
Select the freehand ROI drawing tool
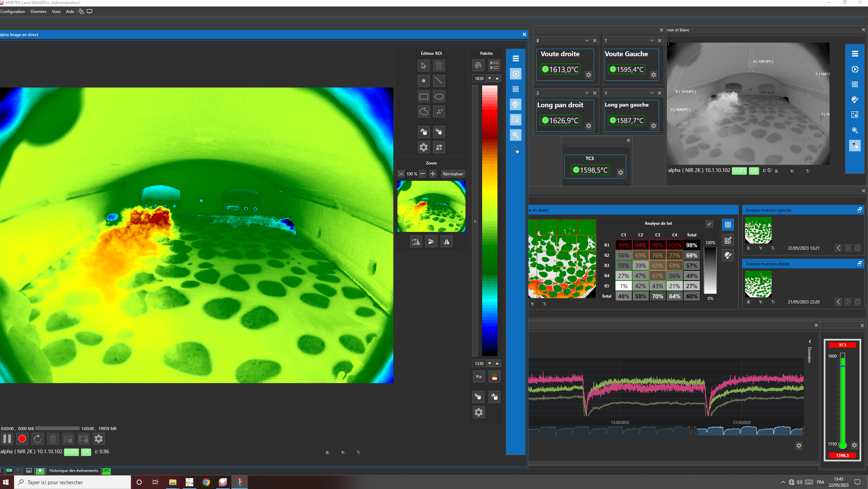click(424, 112)
